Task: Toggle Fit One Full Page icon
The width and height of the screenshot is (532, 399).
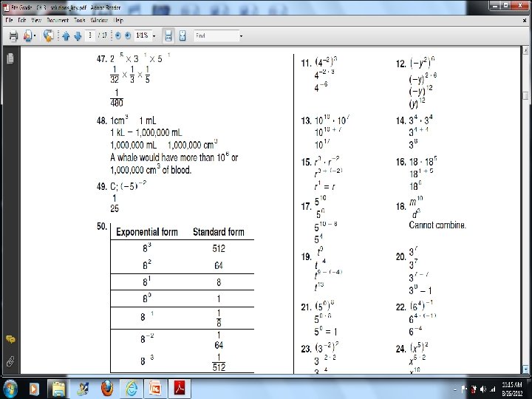Action: [183, 35]
